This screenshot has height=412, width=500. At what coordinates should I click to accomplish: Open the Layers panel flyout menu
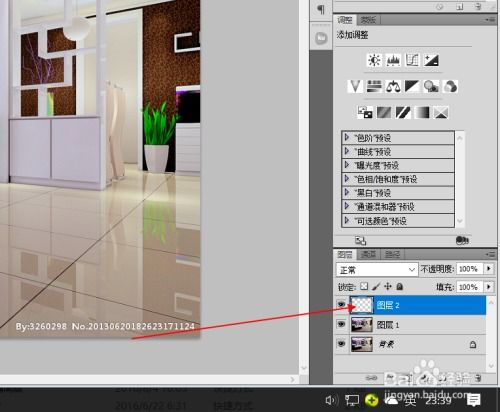tap(490, 254)
